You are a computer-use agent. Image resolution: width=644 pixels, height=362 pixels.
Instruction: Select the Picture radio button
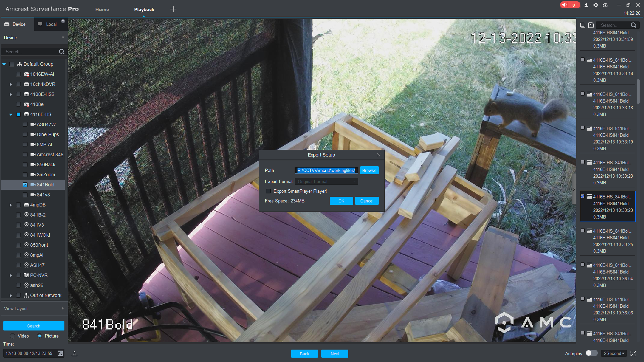click(x=40, y=336)
